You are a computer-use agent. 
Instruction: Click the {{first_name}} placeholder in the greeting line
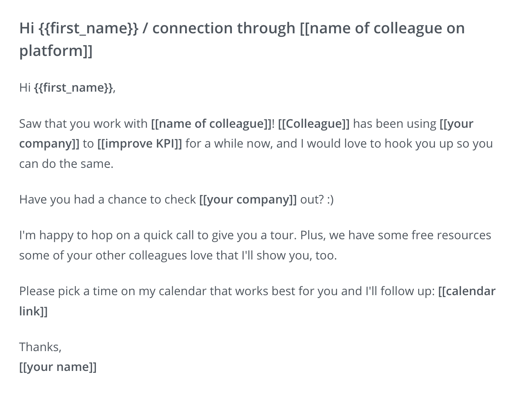pos(74,87)
